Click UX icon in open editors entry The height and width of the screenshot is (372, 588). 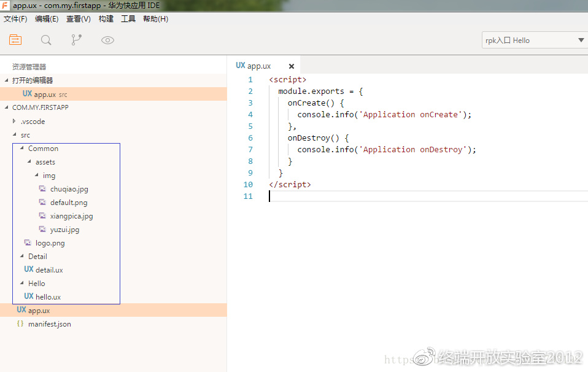(27, 94)
